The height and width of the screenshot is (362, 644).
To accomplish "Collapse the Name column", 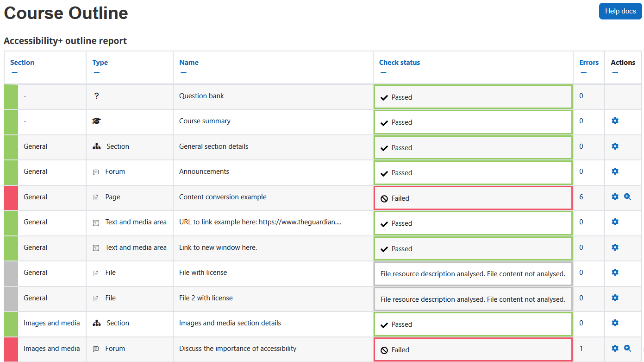I will coord(183,72).
